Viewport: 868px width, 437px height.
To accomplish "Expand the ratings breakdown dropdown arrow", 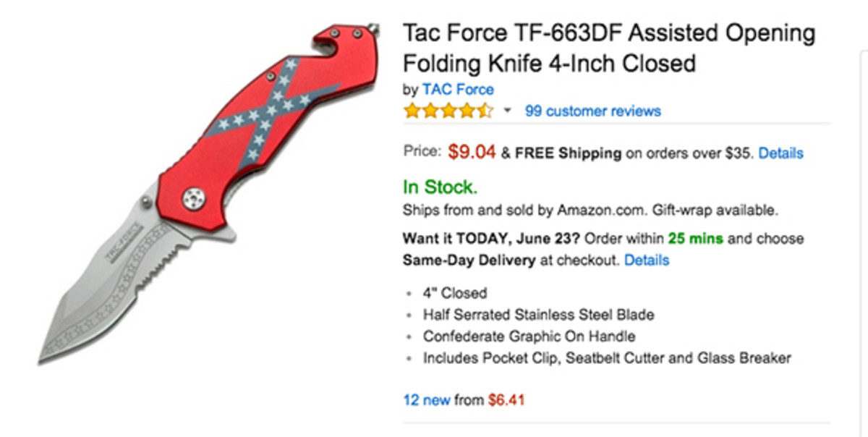I will coord(507,111).
